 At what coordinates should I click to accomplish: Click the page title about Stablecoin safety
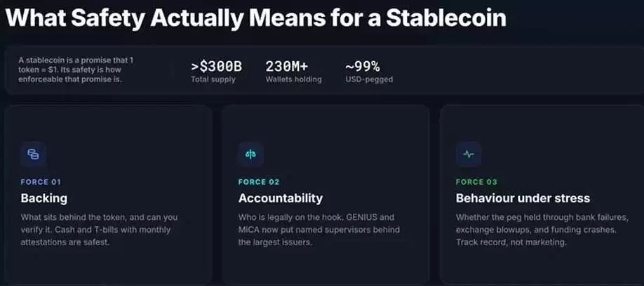(x=256, y=18)
